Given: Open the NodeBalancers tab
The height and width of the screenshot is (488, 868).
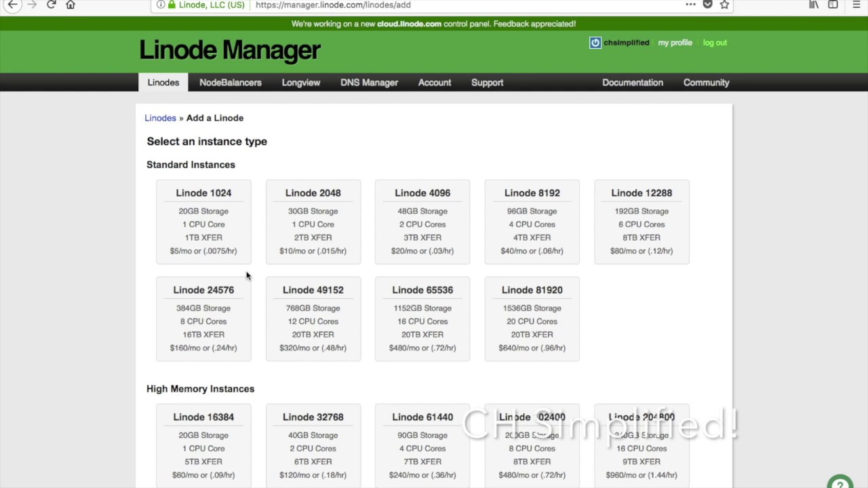Looking at the screenshot, I should coord(231,83).
